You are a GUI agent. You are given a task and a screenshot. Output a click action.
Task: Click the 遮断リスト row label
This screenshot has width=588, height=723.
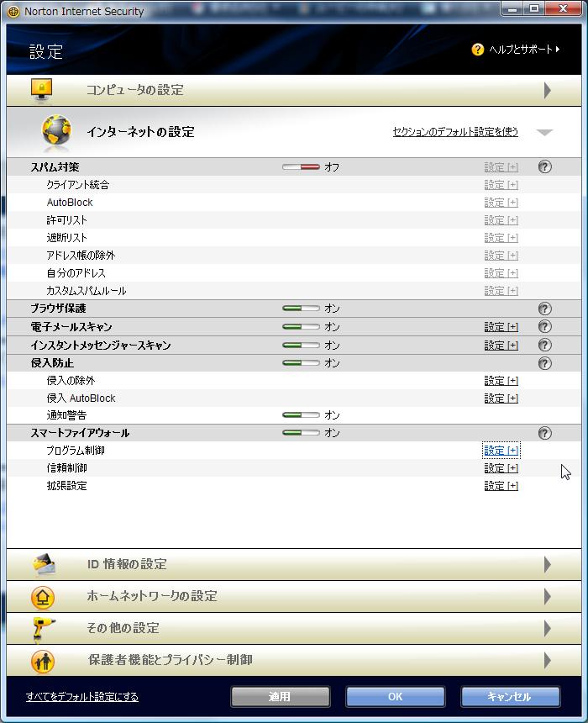[x=67, y=238]
